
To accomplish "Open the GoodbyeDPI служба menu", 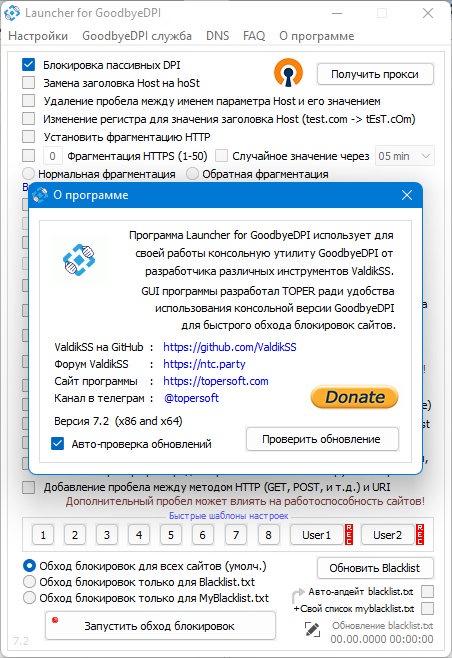I will (137, 36).
